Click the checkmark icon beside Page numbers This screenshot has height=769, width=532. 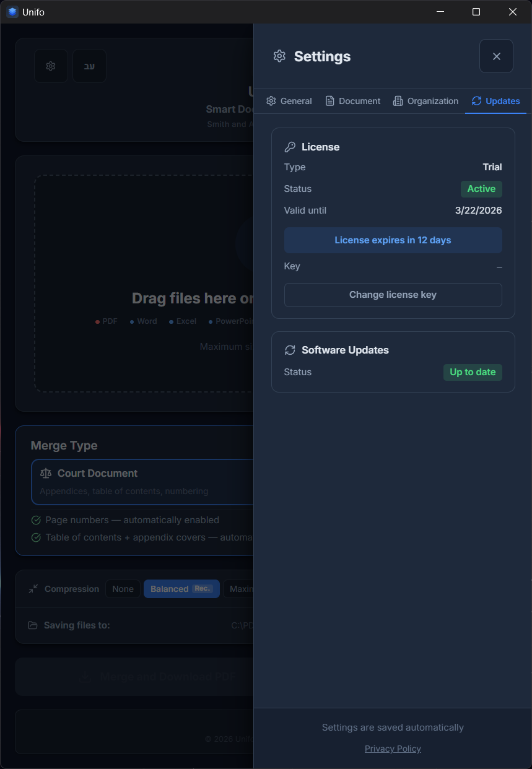36,520
